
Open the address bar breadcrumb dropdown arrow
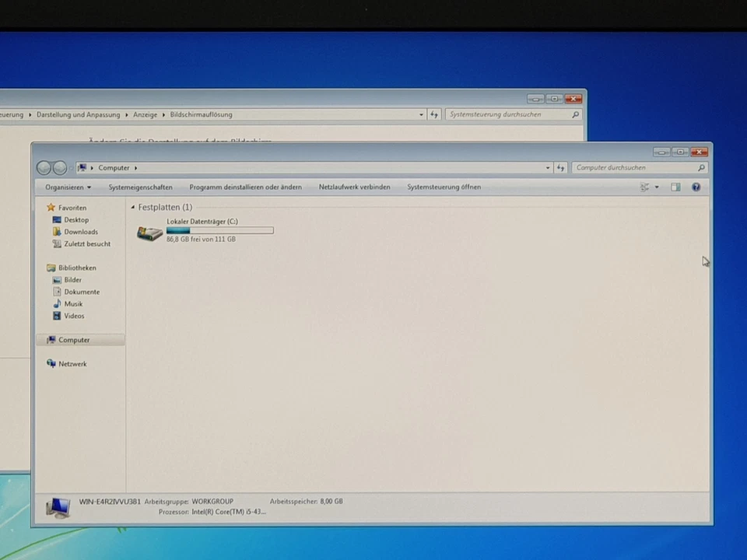point(547,167)
